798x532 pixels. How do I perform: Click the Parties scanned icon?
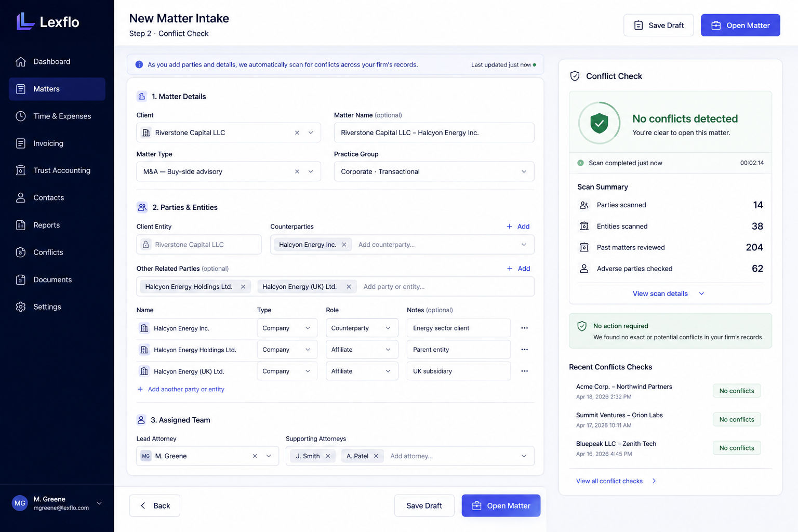point(584,205)
